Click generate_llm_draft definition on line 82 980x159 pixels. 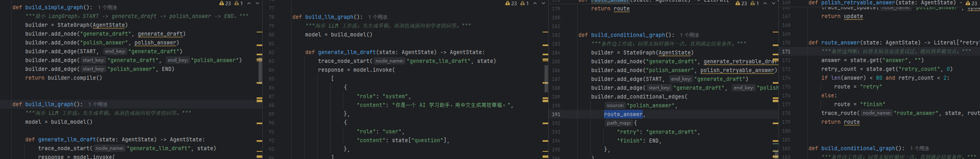347,52
